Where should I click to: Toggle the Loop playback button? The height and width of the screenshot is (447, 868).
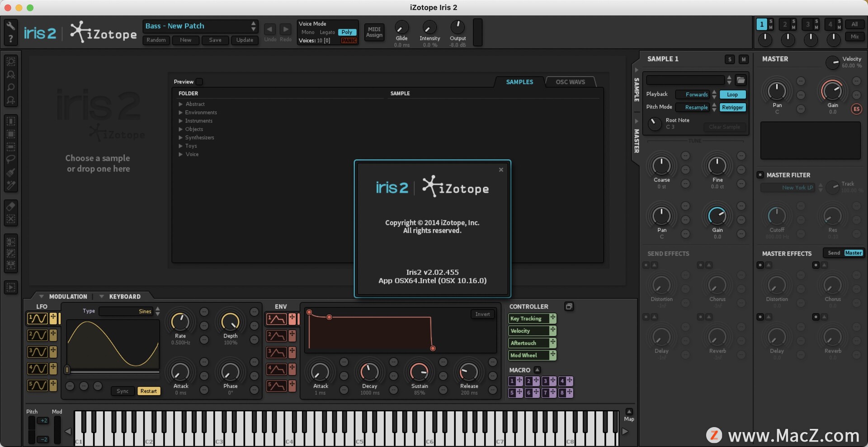pos(733,95)
